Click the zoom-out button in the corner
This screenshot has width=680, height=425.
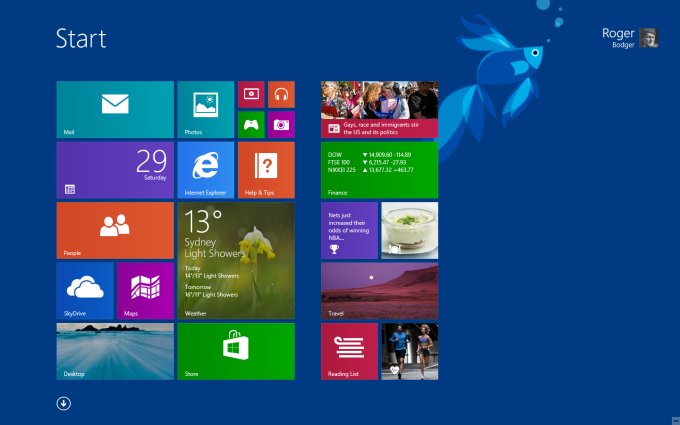click(675, 421)
